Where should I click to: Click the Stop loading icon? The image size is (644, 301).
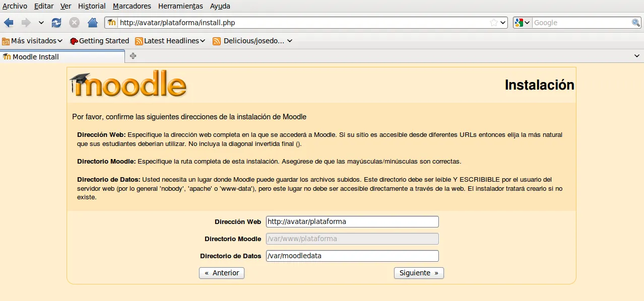pos(74,23)
